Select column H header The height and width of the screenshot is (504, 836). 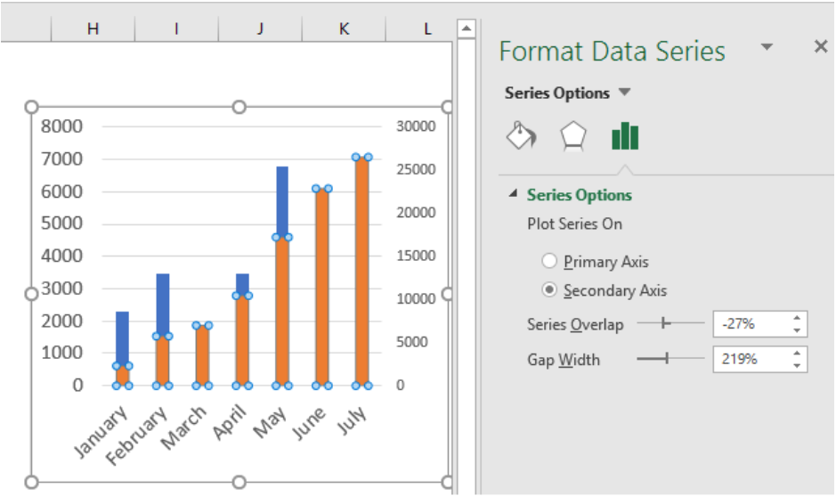[93, 28]
